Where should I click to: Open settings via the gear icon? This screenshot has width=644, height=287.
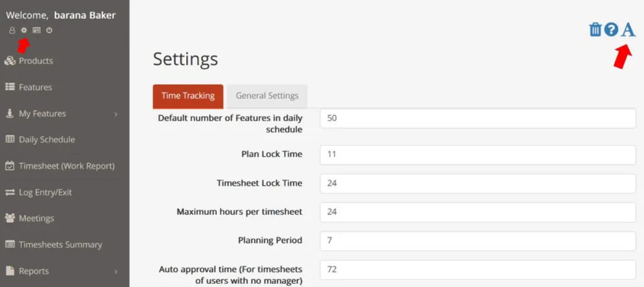coord(24,30)
